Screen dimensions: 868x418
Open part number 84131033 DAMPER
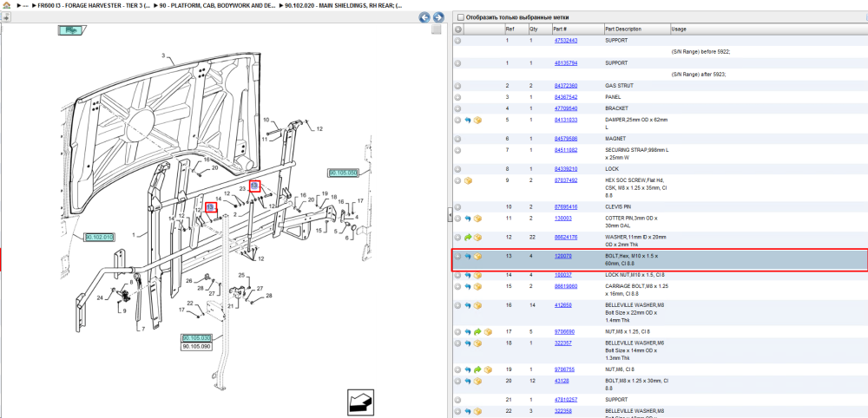(566, 120)
